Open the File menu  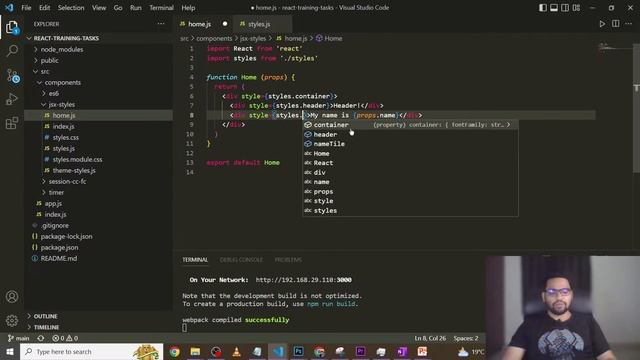point(26,8)
